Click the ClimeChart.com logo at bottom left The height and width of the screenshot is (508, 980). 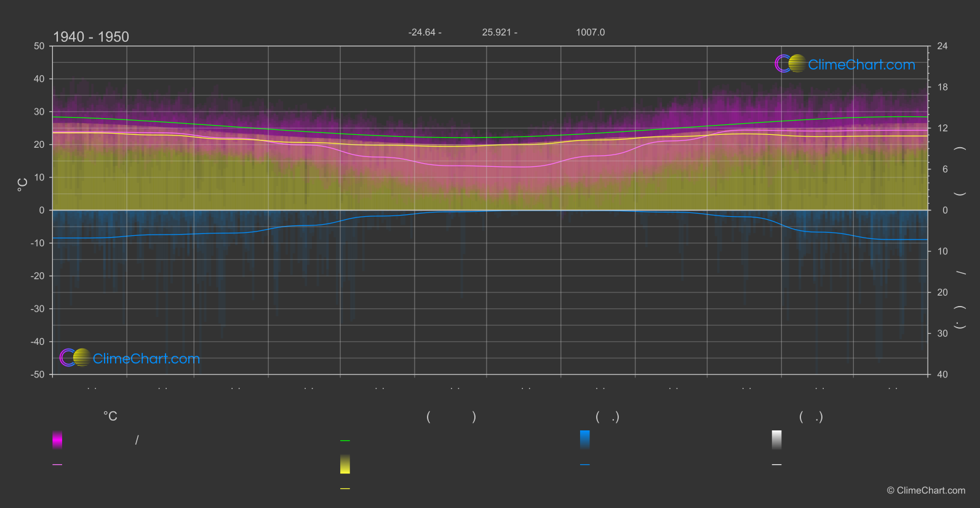pyautogui.click(x=130, y=358)
